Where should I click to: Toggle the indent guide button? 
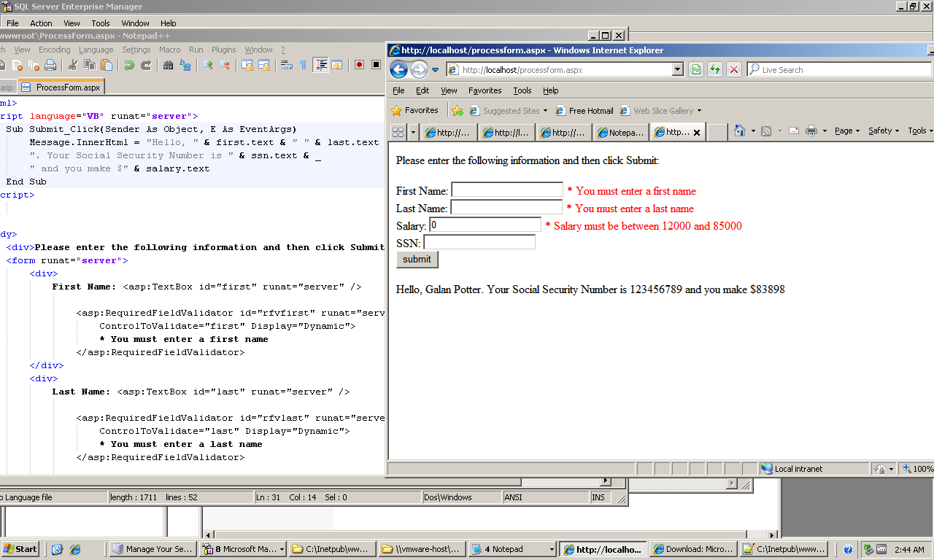coord(321,65)
